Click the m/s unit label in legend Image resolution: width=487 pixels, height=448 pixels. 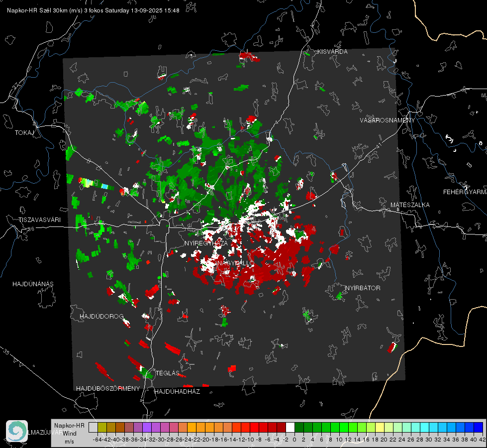coord(69,442)
